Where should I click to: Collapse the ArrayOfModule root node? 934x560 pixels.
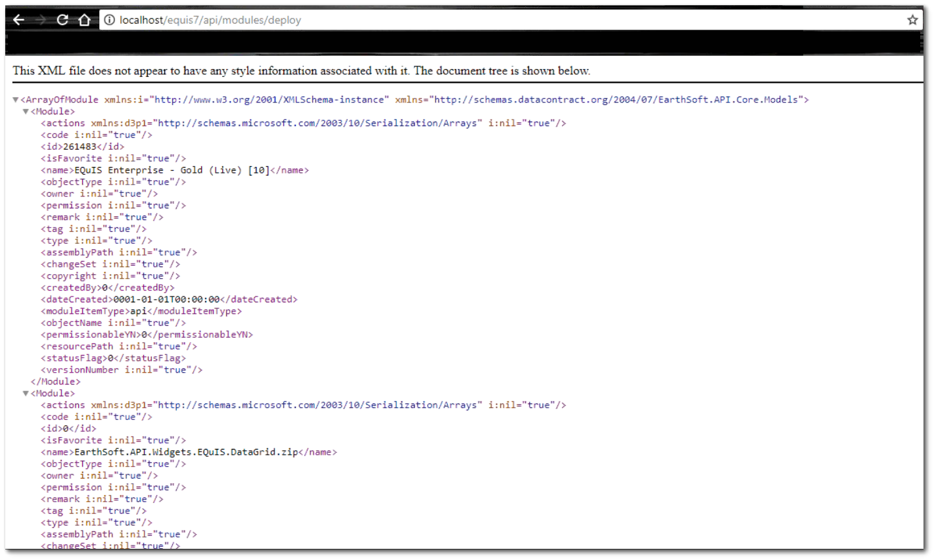click(16, 100)
